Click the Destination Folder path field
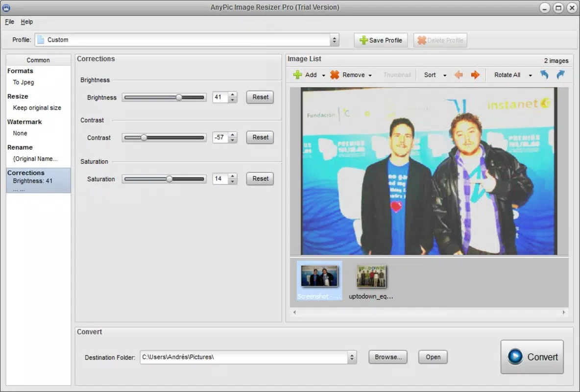 (244, 357)
